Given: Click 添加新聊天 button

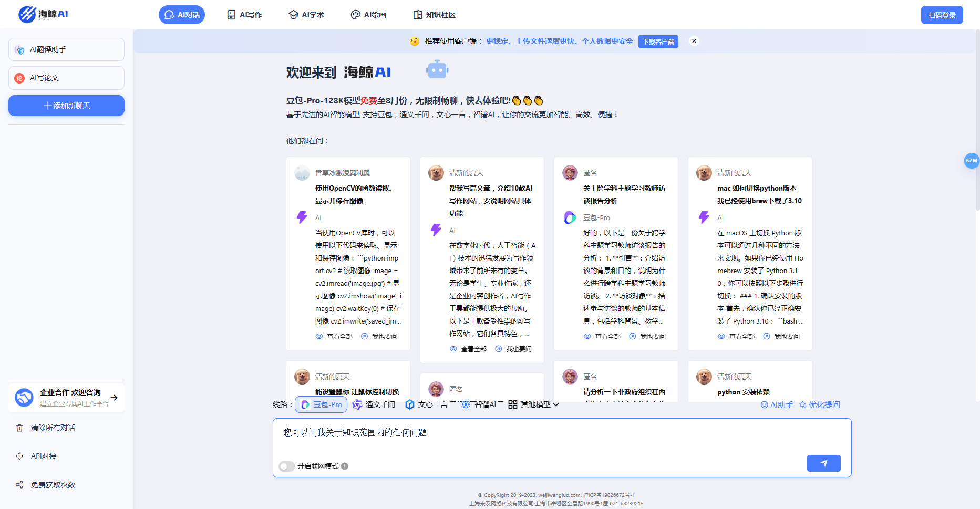Looking at the screenshot, I should click(x=66, y=106).
